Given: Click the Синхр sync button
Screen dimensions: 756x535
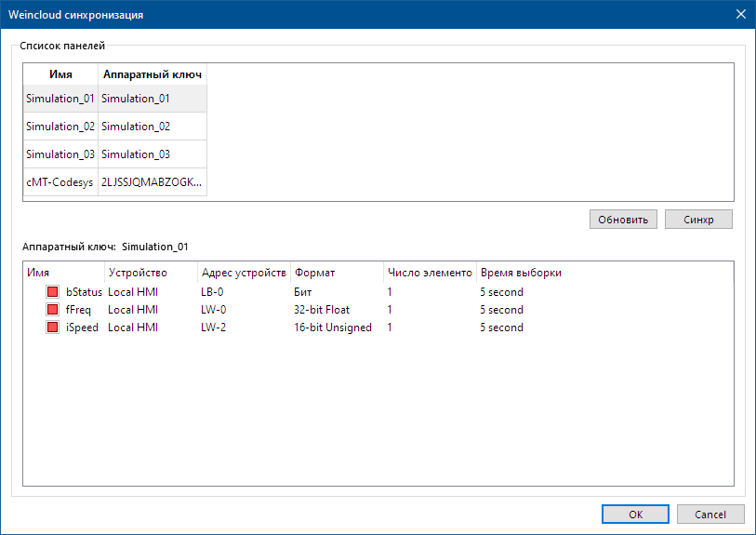Looking at the screenshot, I should pyautogui.click(x=698, y=220).
